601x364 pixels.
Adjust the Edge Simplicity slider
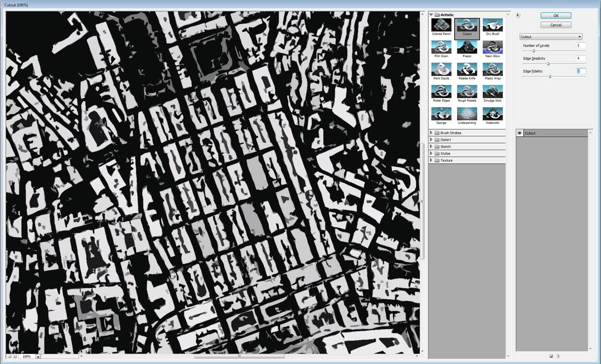tap(548, 64)
